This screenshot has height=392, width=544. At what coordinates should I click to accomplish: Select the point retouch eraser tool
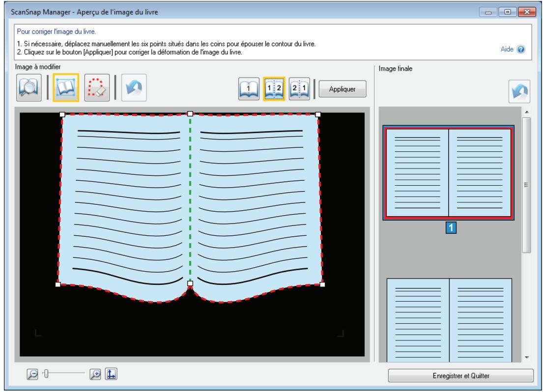[x=97, y=88]
